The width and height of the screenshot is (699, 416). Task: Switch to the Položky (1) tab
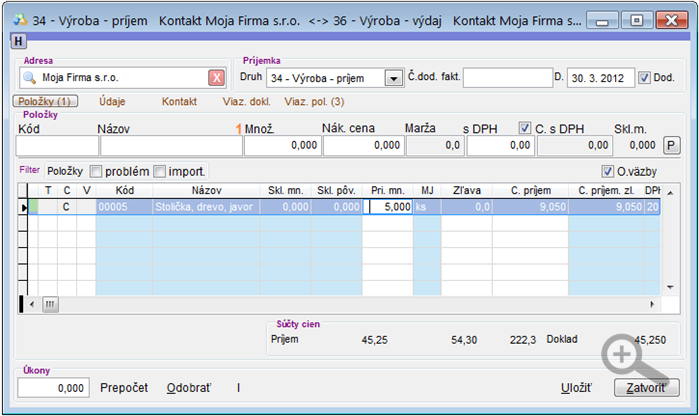(x=45, y=101)
